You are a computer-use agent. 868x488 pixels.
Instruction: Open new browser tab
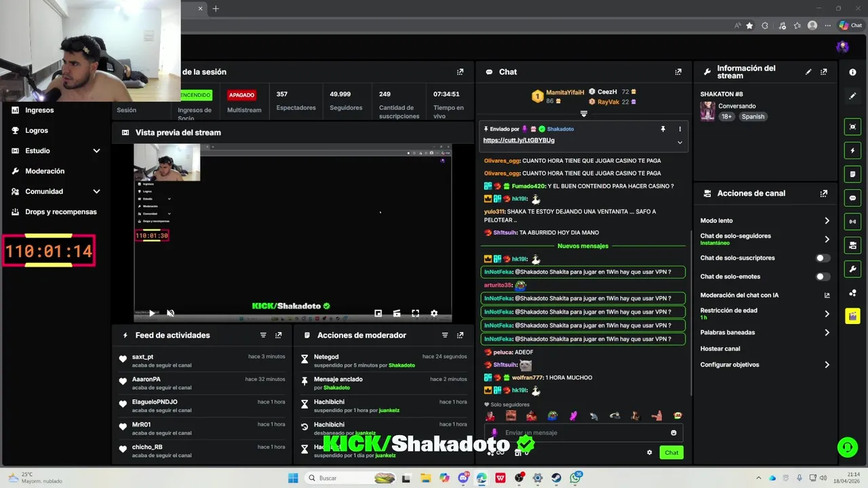tap(216, 9)
